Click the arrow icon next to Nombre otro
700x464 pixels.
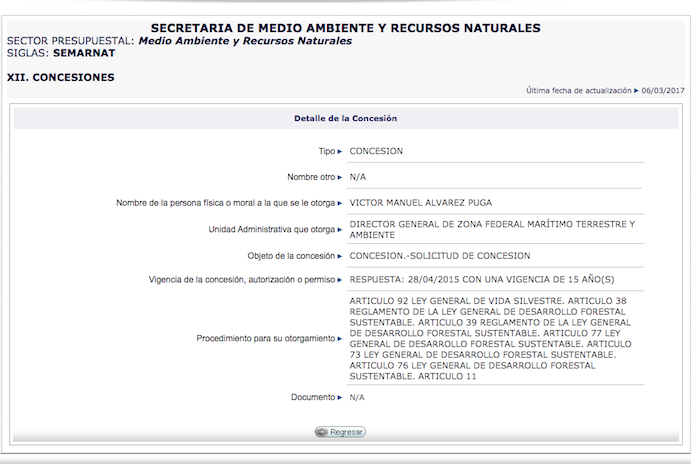coord(340,177)
